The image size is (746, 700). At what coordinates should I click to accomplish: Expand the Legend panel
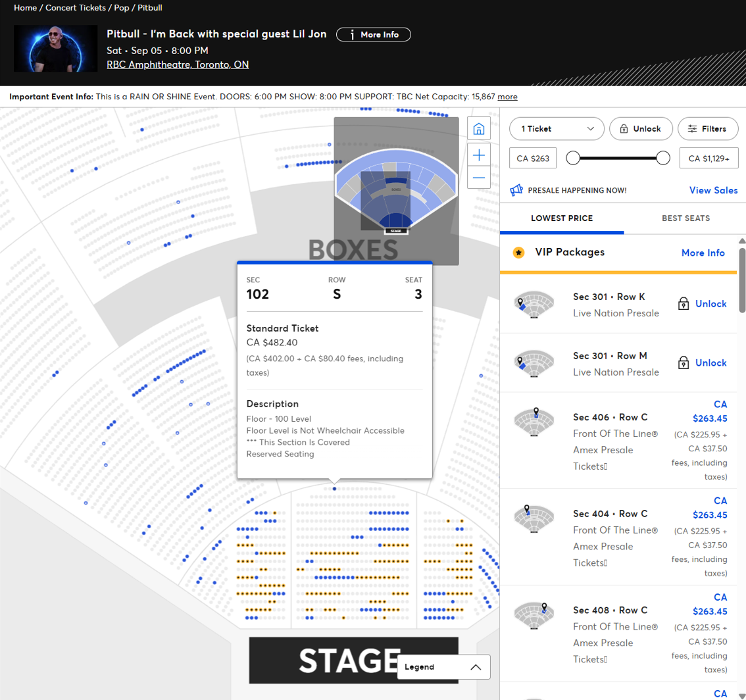click(443, 667)
